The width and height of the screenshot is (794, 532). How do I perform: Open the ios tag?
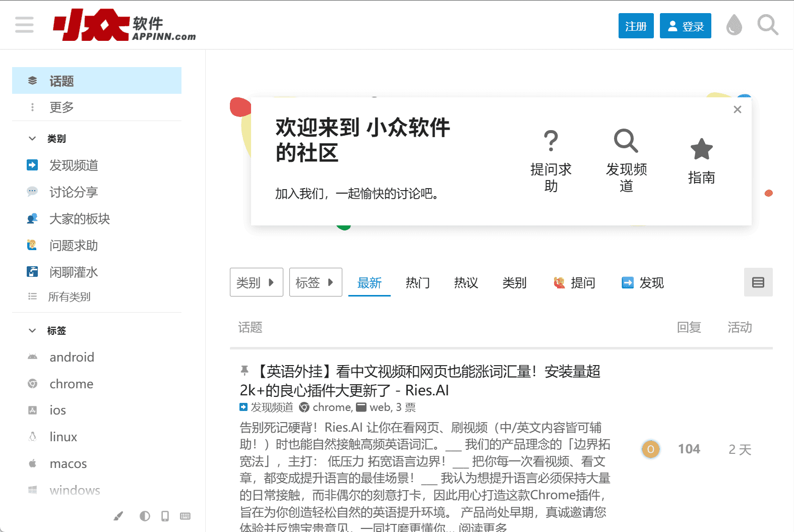pyautogui.click(x=97, y=410)
